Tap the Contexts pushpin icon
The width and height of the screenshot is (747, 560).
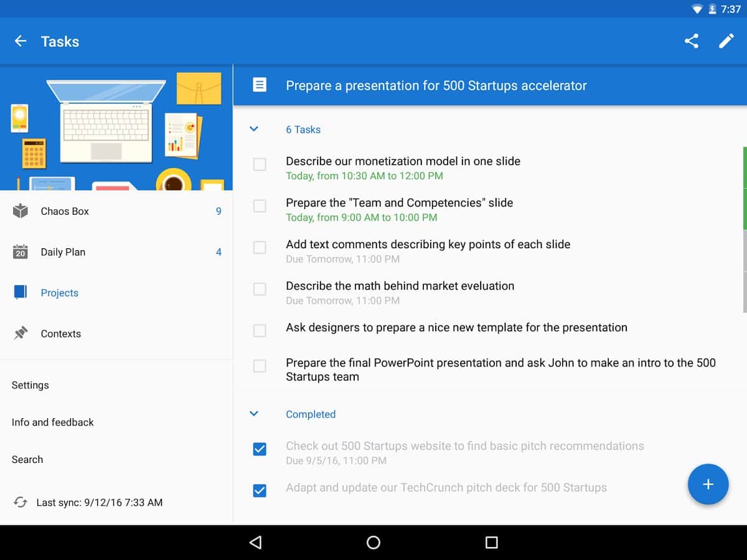(x=21, y=334)
